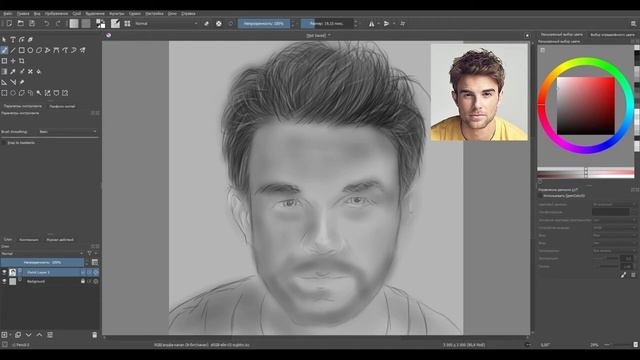Select the Polygon tool
Image resolution: width=640 pixels, height=360 pixels.
tap(39, 50)
